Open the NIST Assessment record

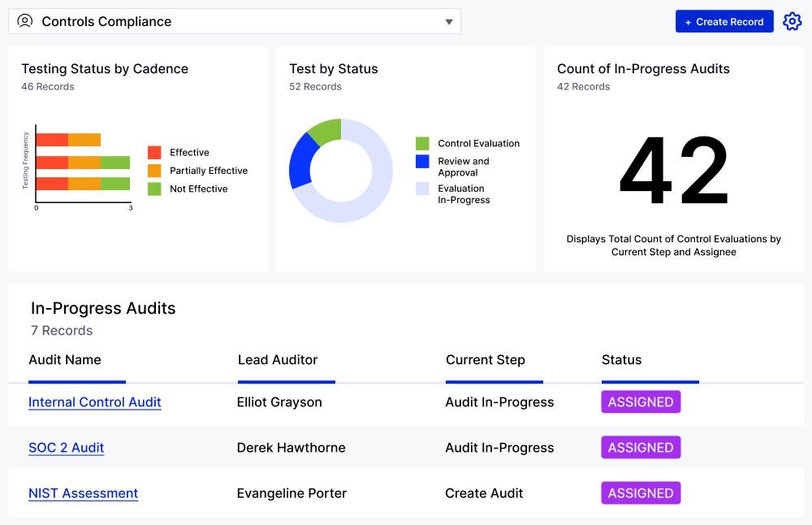click(x=83, y=492)
